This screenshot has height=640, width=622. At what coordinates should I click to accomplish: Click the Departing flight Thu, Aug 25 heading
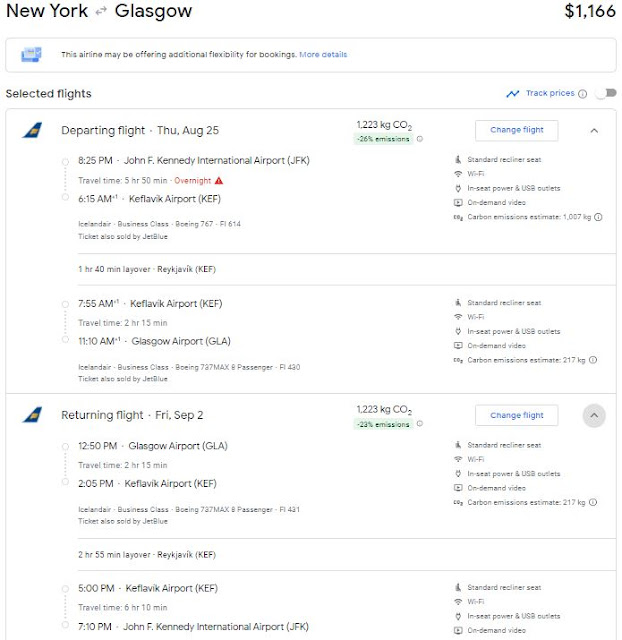(x=140, y=130)
